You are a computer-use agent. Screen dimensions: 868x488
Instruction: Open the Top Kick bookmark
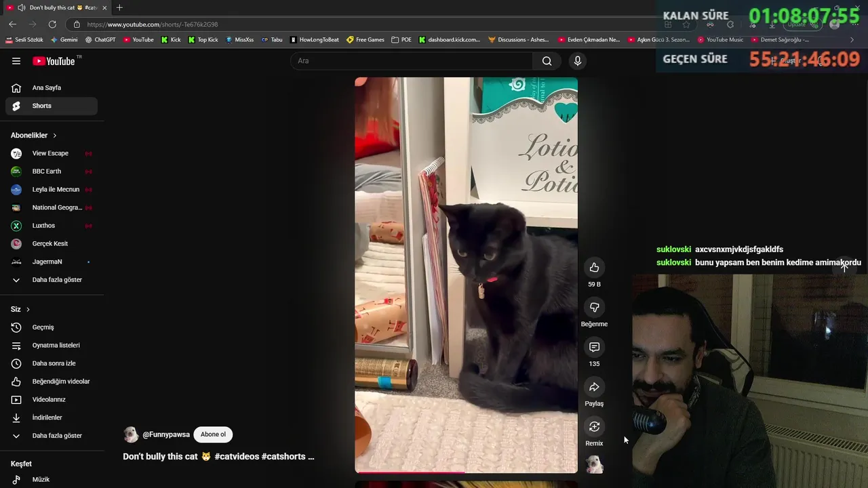[203, 40]
